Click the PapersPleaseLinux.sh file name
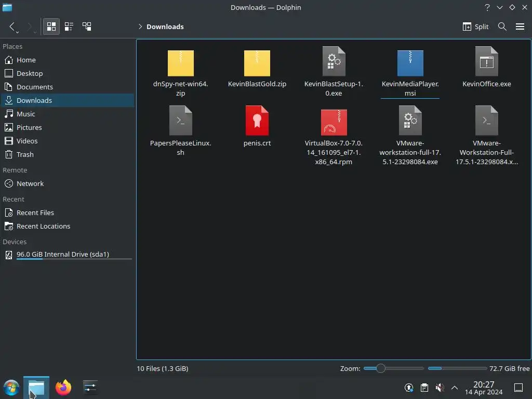Image resolution: width=532 pixels, height=399 pixels. [x=180, y=148]
